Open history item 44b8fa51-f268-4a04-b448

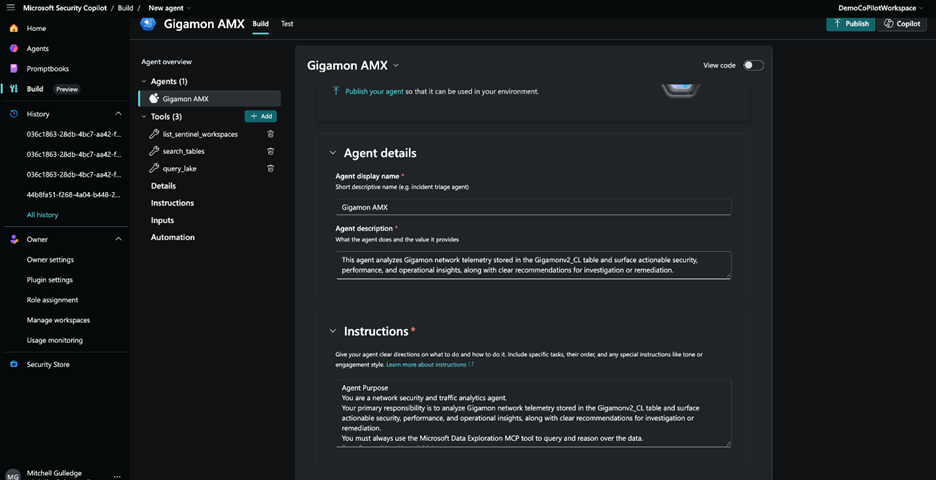(x=73, y=195)
